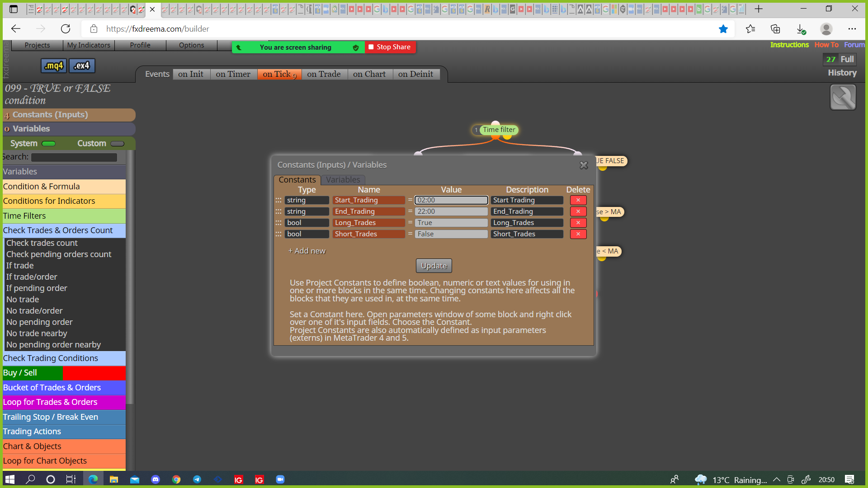Delete the Start_Trading constant
This screenshot has height=488, width=868.
[578, 200]
